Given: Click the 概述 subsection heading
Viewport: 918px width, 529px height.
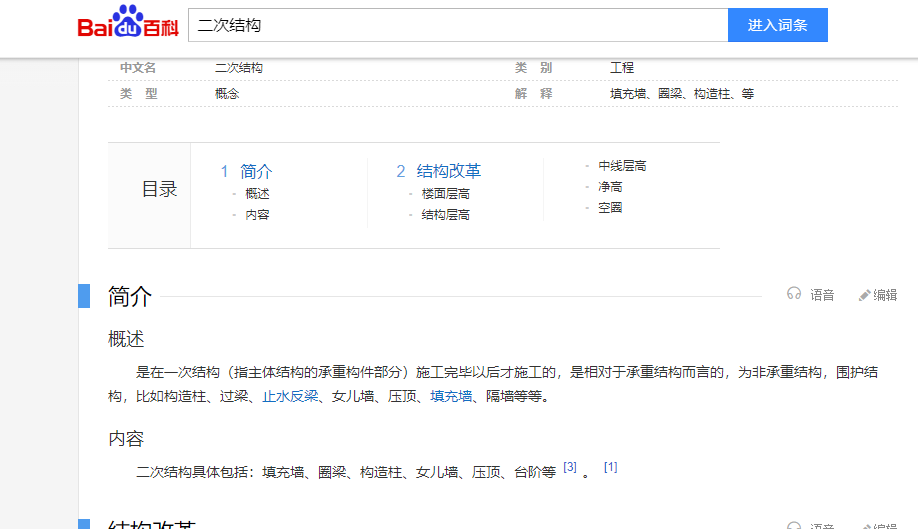Looking at the screenshot, I should (126, 339).
